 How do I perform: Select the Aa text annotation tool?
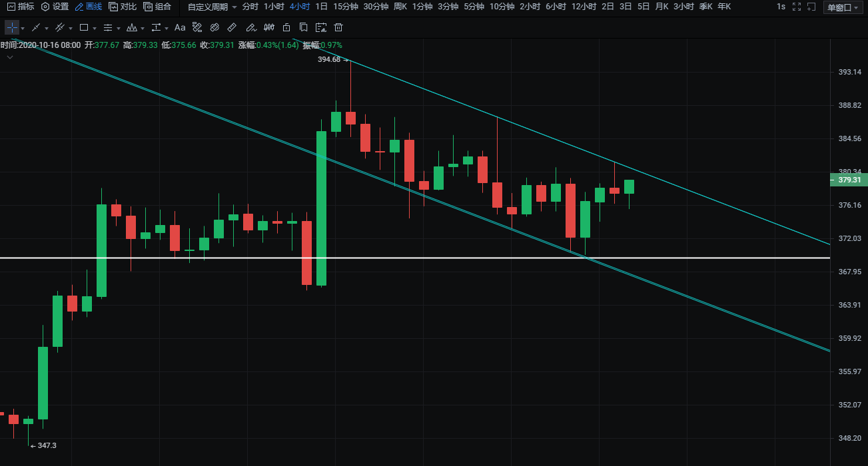coord(180,28)
